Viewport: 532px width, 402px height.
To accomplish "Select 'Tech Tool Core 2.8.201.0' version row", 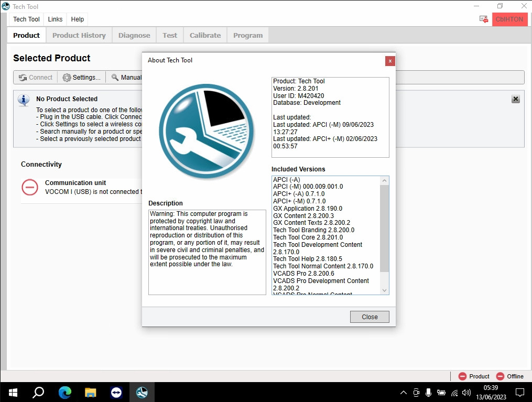I will click(308, 237).
